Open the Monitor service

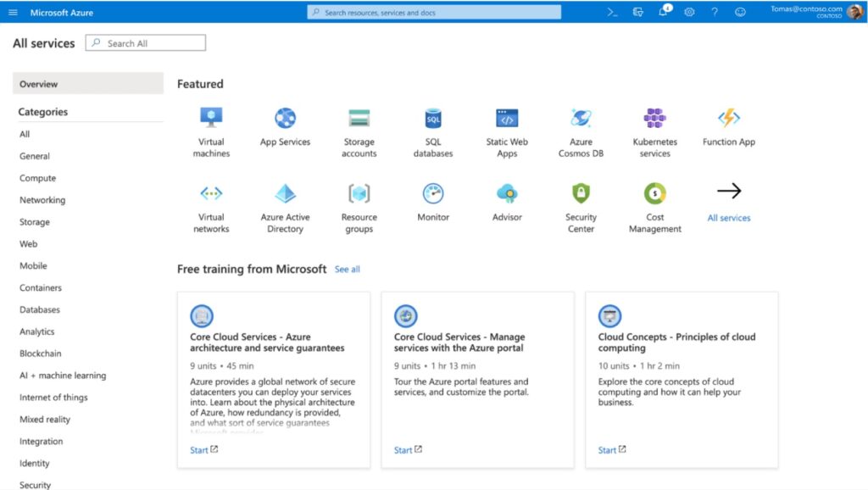[x=433, y=202]
